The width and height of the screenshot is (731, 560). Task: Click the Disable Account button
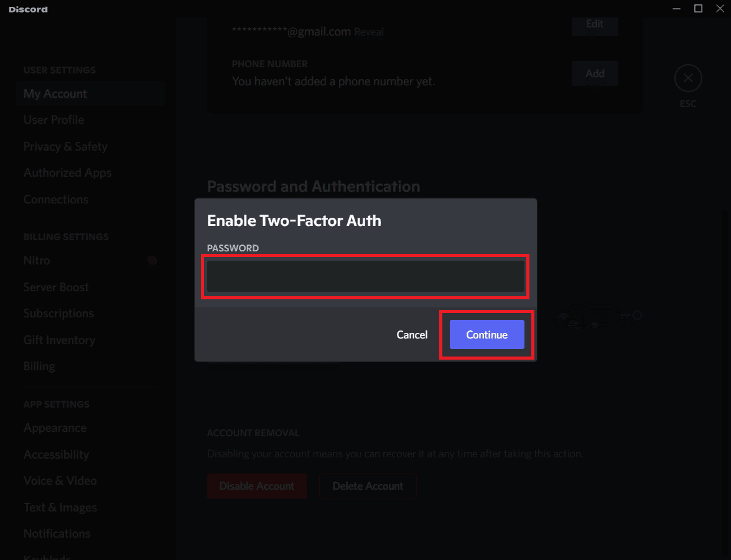click(x=257, y=486)
